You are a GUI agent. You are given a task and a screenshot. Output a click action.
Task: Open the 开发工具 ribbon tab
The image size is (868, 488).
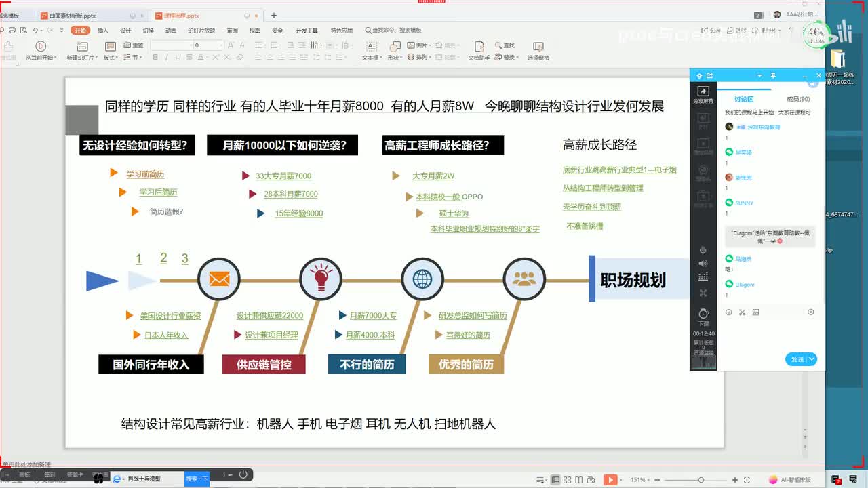(x=307, y=30)
